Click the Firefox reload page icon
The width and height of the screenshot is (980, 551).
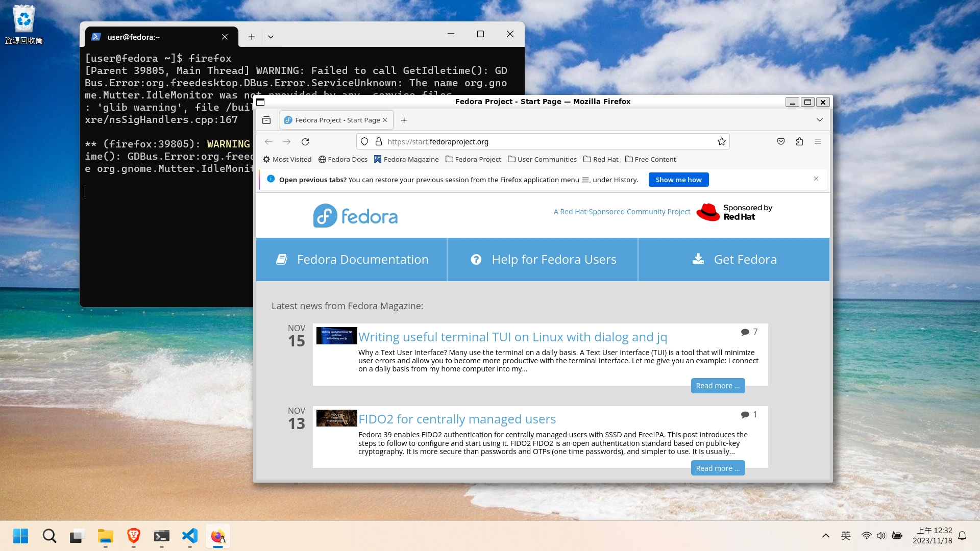[305, 142]
